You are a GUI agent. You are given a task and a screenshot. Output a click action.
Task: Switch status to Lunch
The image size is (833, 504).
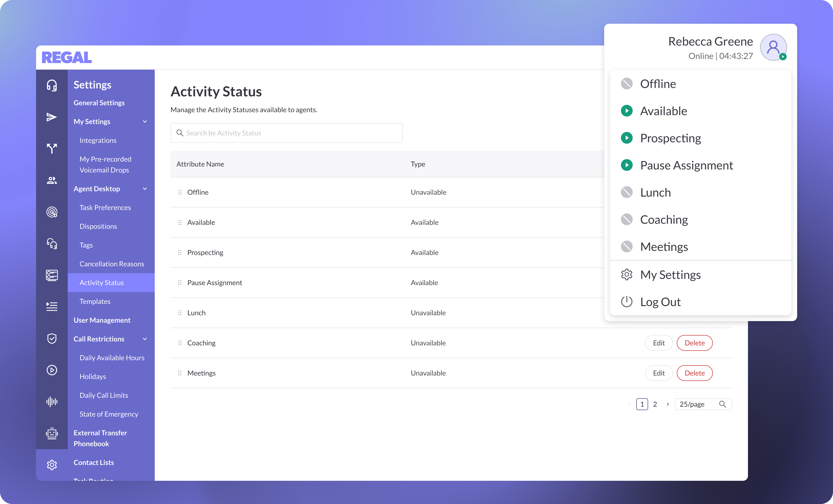(x=655, y=192)
